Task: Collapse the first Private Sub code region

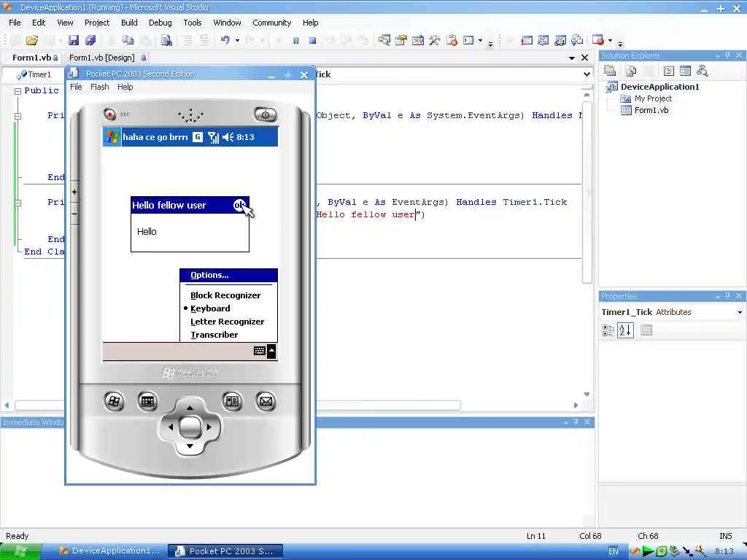Action: (x=18, y=116)
